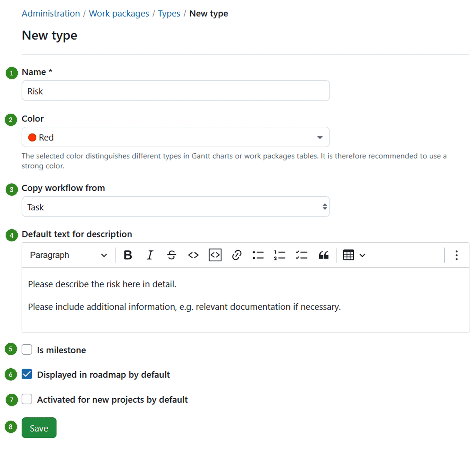This screenshot has width=476, height=456.
Task: Start a bulleted list in the description
Action: (x=258, y=255)
